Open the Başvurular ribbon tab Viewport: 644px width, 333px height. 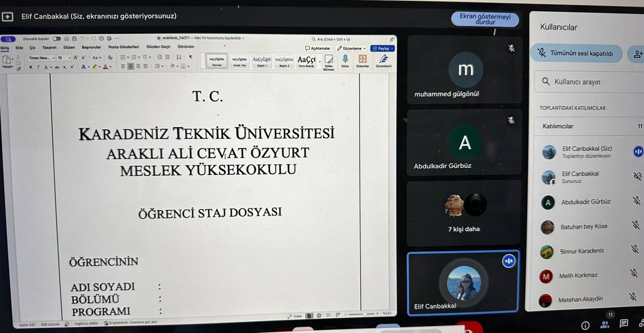click(91, 47)
